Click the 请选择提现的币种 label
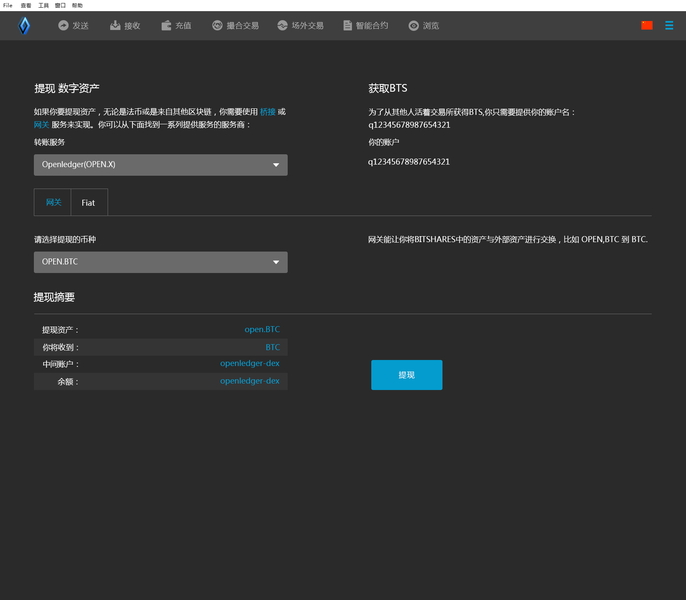686x600 pixels. tap(65, 239)
